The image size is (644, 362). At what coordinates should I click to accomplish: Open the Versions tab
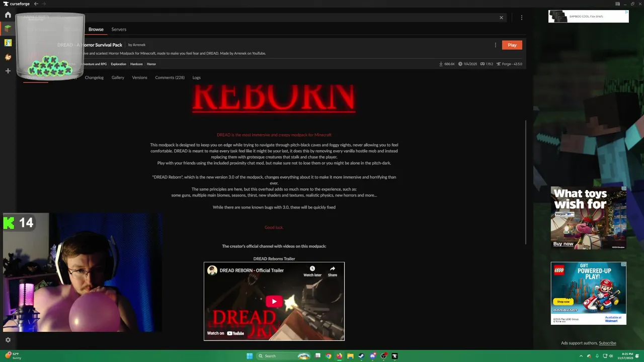139,77
